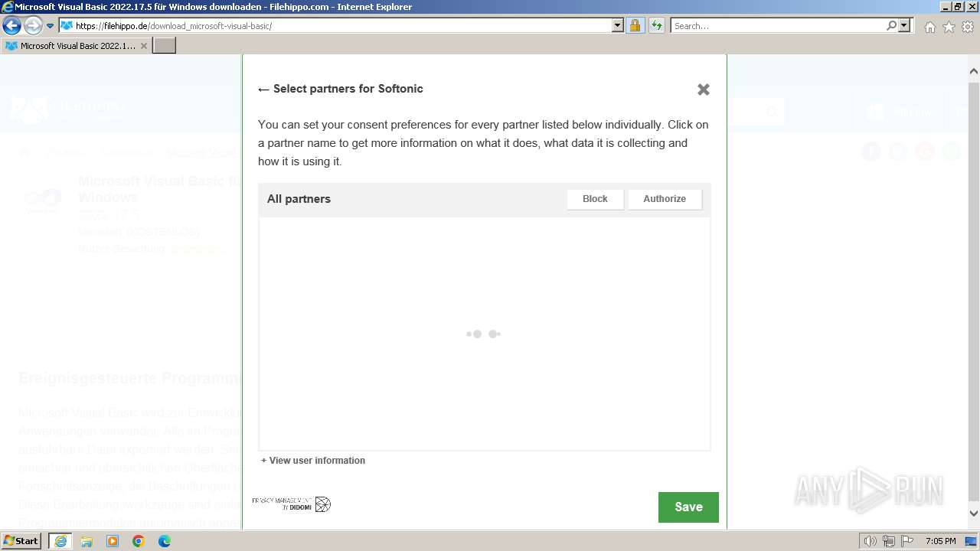
Task: Launch the media player taskbar icon
Action: (x=113, y=541)
